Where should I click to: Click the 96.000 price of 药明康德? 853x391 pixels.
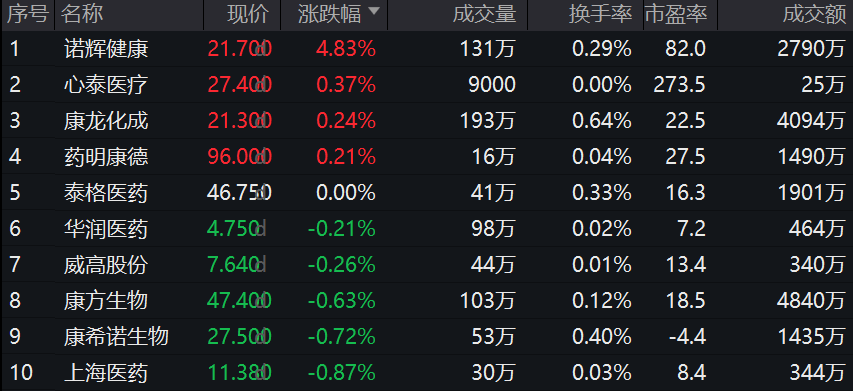[239, 157]
